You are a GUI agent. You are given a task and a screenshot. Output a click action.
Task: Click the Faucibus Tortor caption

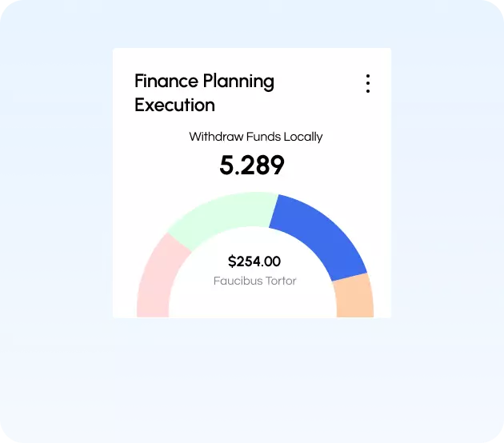pyautogui.click(x=254, y=281)
